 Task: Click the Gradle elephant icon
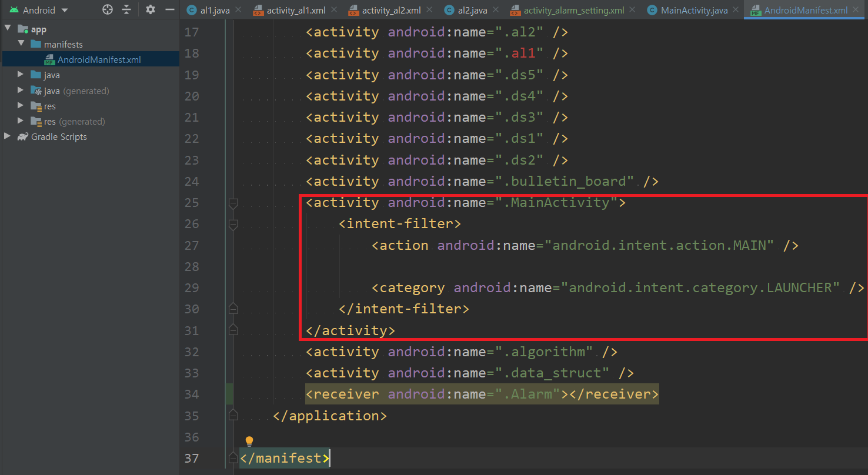point(22,136)
